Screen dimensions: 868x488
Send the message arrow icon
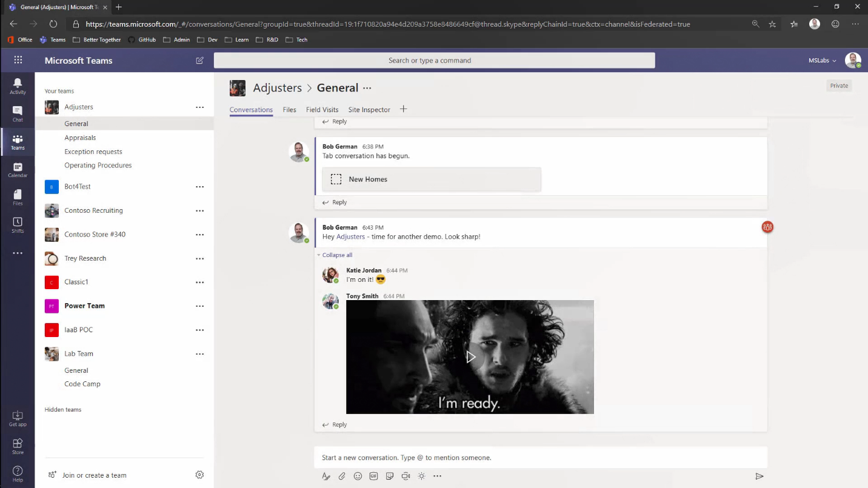(759, 476)
